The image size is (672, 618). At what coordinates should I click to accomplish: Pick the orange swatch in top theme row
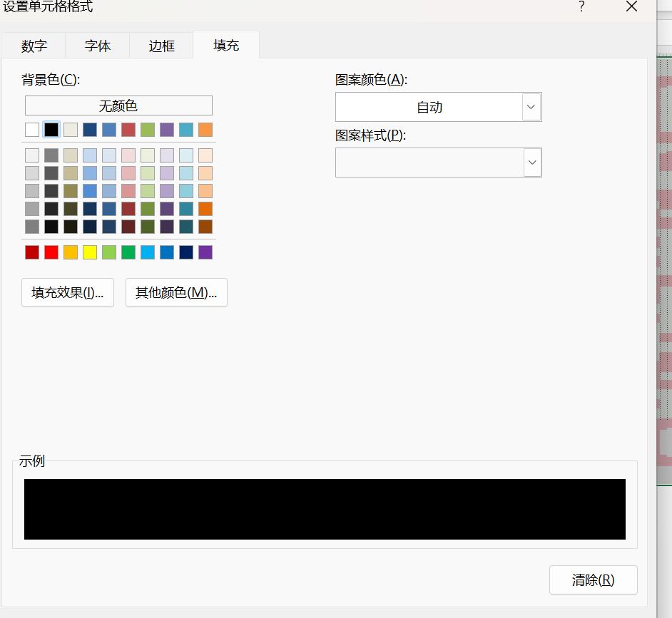[x=205, y=130]
